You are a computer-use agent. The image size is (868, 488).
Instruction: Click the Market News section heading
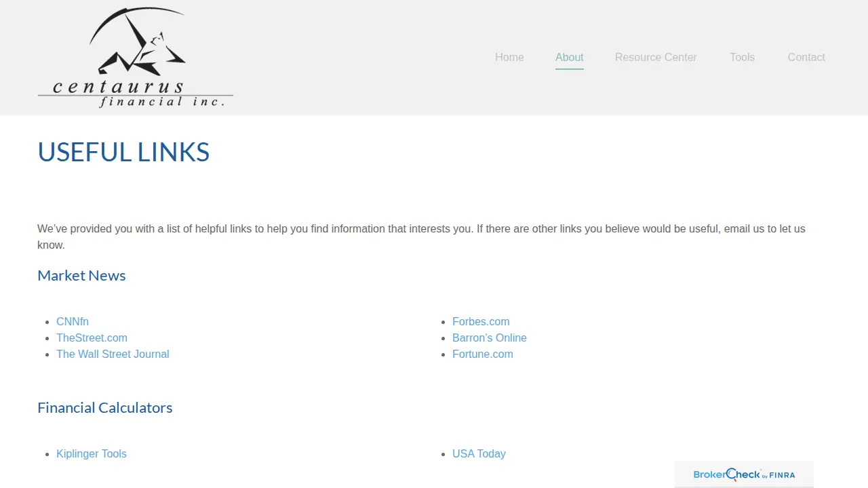(81, 275)
